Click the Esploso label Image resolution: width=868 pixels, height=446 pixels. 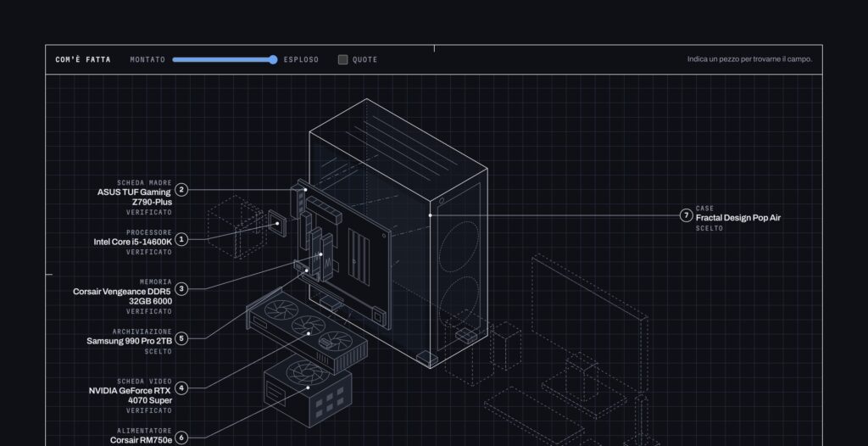point(301,60)
